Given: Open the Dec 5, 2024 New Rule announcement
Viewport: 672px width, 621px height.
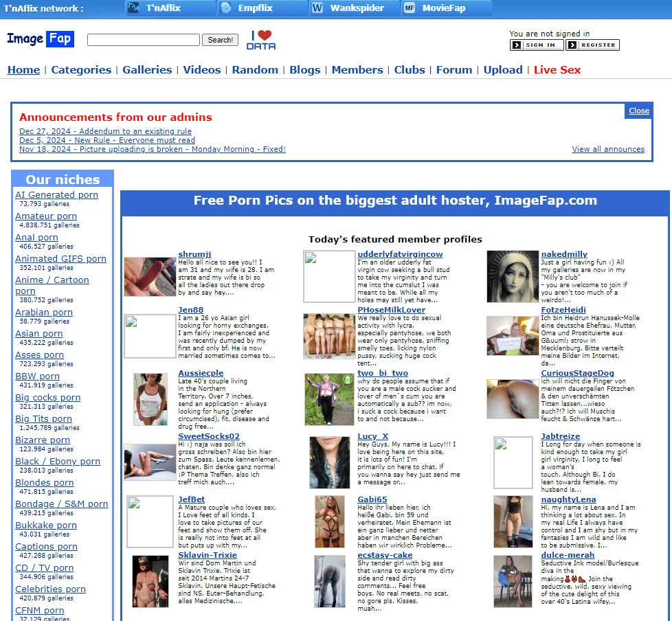Looking at the screenshot, I should pos(107,140).
